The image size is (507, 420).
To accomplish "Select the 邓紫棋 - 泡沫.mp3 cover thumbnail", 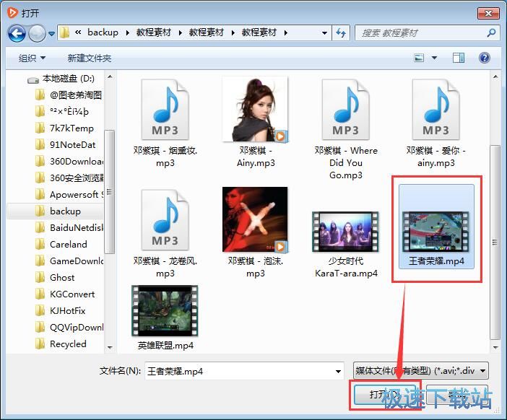I will 255,219.
